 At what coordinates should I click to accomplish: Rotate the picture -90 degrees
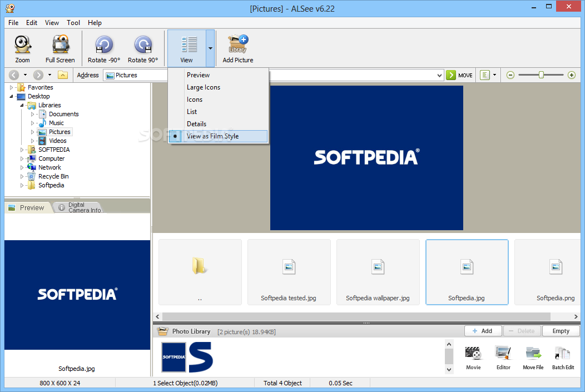click(x=104, y=49)
